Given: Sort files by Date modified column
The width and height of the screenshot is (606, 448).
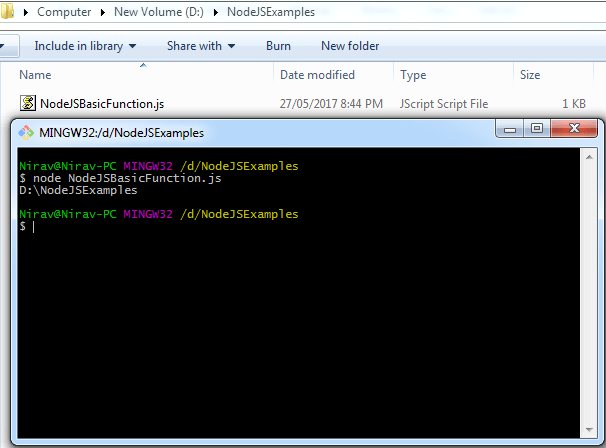Looking at the screenshot, I should (x=317, y=75).
